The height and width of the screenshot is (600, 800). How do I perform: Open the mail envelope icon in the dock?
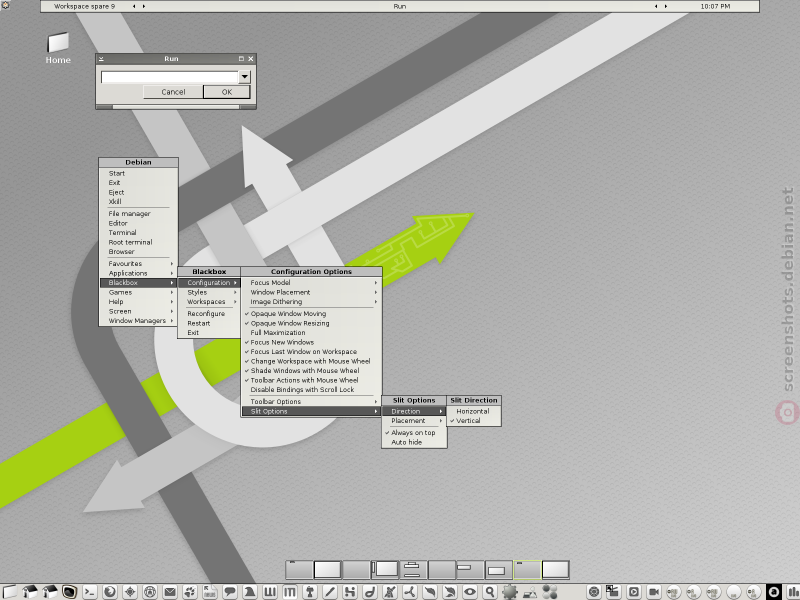pyautogui.click(x=170, y=592)
